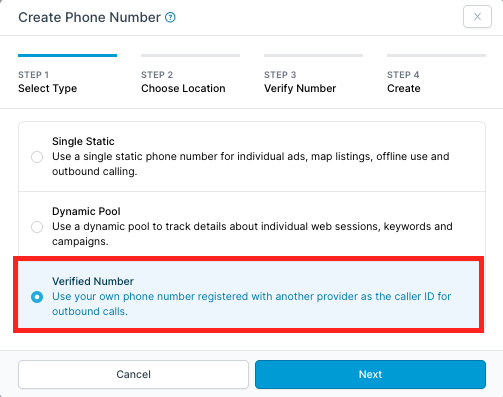Select the Dynamic Pool radio button

point(37,227)
